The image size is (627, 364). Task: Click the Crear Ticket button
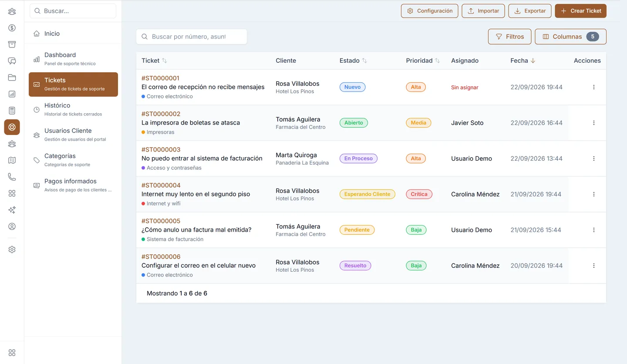tap(580, 11)
